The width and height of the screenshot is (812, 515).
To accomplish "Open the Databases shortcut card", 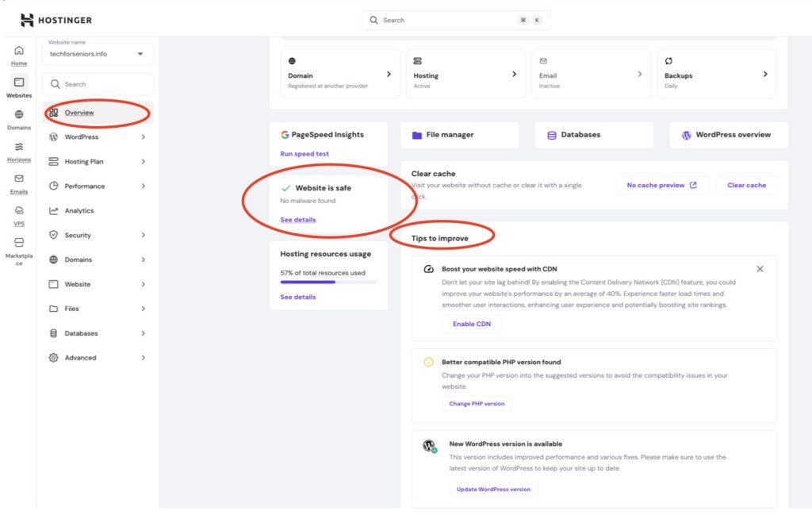I will click(x=594, y=135).
